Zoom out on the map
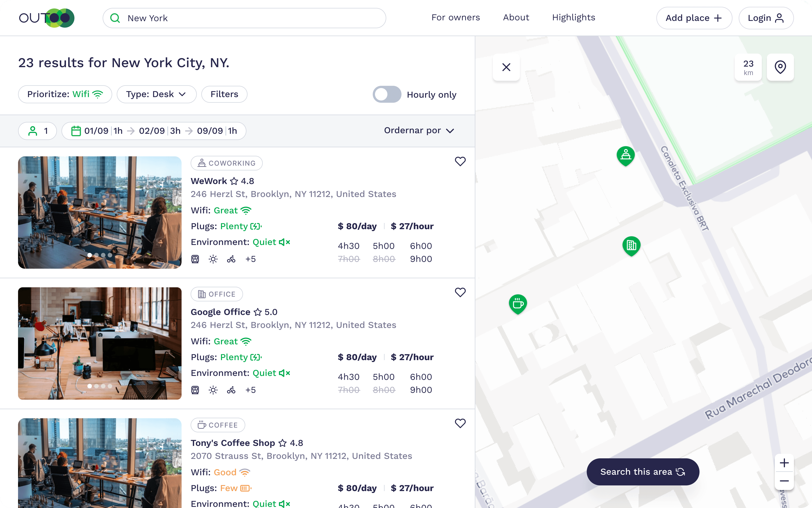This screenshot has width=812, height=508. click(x=784, y=481)
